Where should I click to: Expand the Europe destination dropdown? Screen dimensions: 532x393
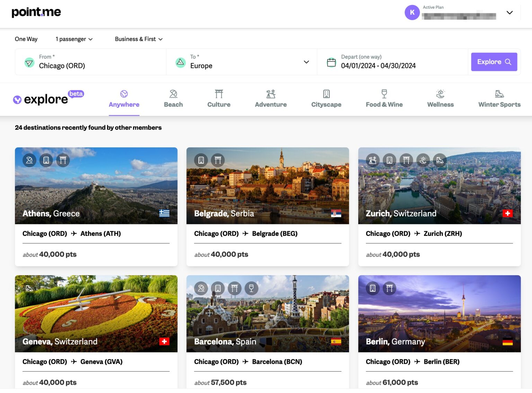pos(306,62)
